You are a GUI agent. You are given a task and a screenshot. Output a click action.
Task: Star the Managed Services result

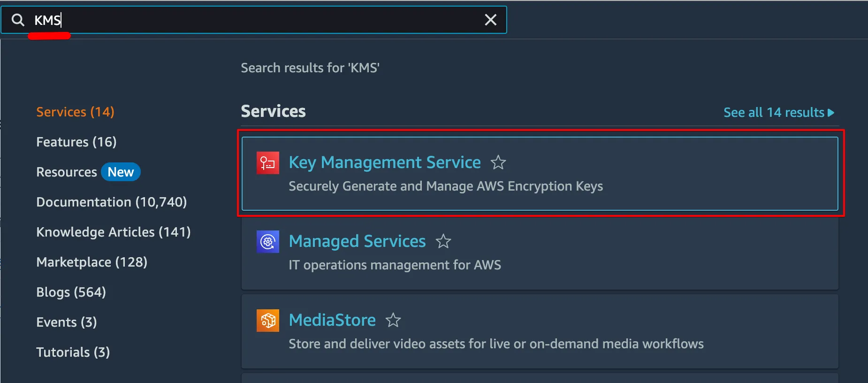point(443,241)
